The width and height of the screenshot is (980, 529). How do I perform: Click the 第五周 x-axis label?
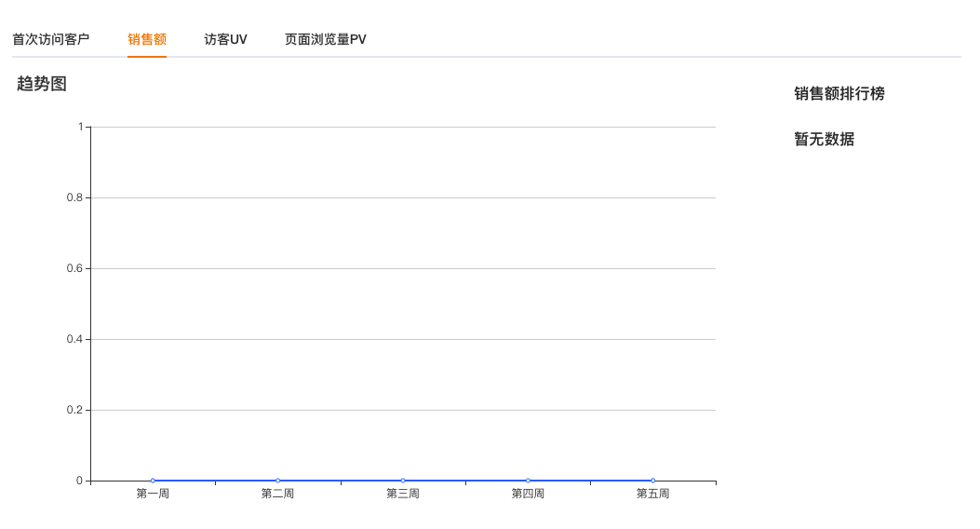click(652, 494)
